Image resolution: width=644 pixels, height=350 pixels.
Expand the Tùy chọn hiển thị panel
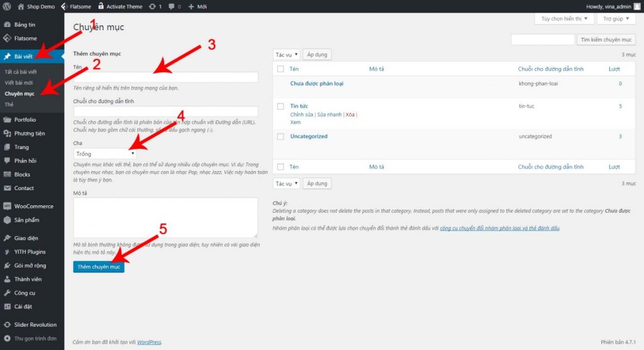coord(564,18)
